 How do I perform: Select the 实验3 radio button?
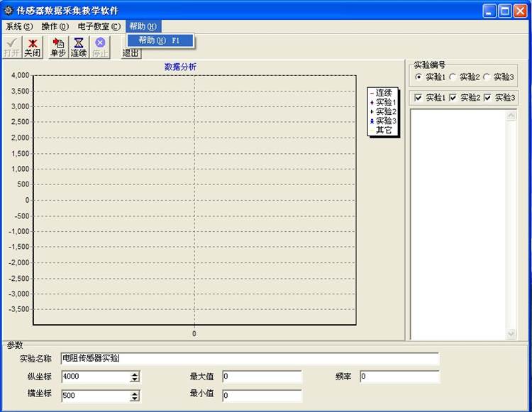(x=487, y=77)
